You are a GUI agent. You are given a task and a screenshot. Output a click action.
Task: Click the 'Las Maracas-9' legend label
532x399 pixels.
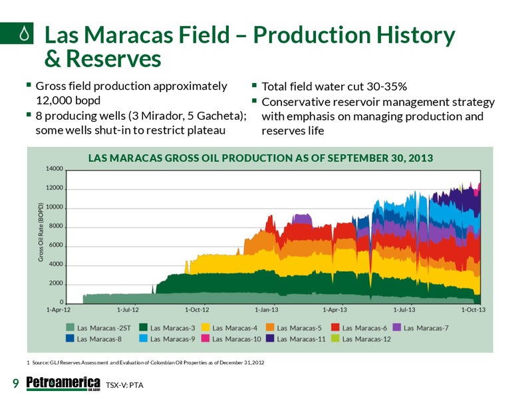point(173,339)
